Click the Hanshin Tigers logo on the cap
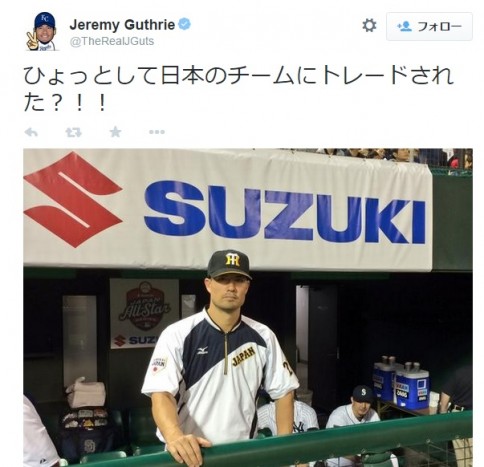The height and width of the screenshot is (467, 484). click(232, 260)
